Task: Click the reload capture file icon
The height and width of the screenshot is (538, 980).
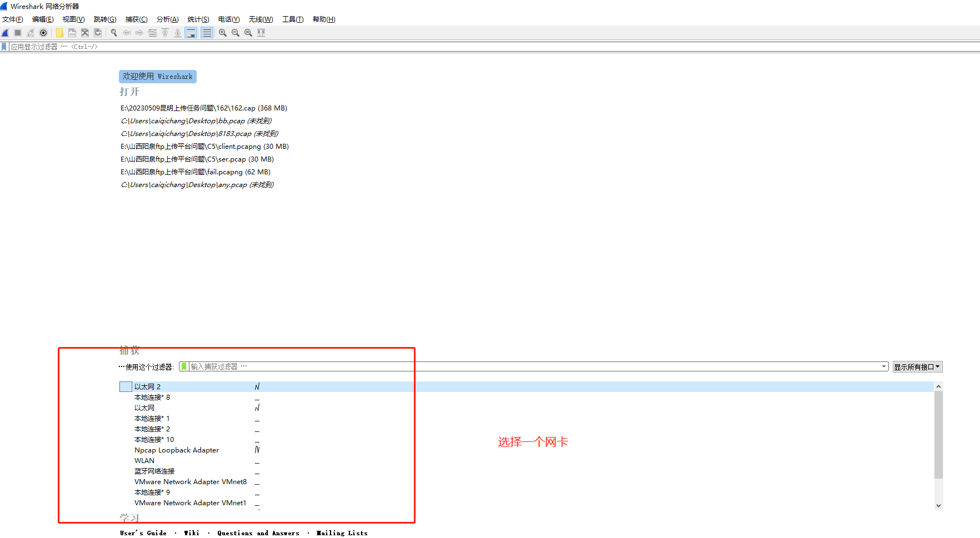Action: pos(98,33)
